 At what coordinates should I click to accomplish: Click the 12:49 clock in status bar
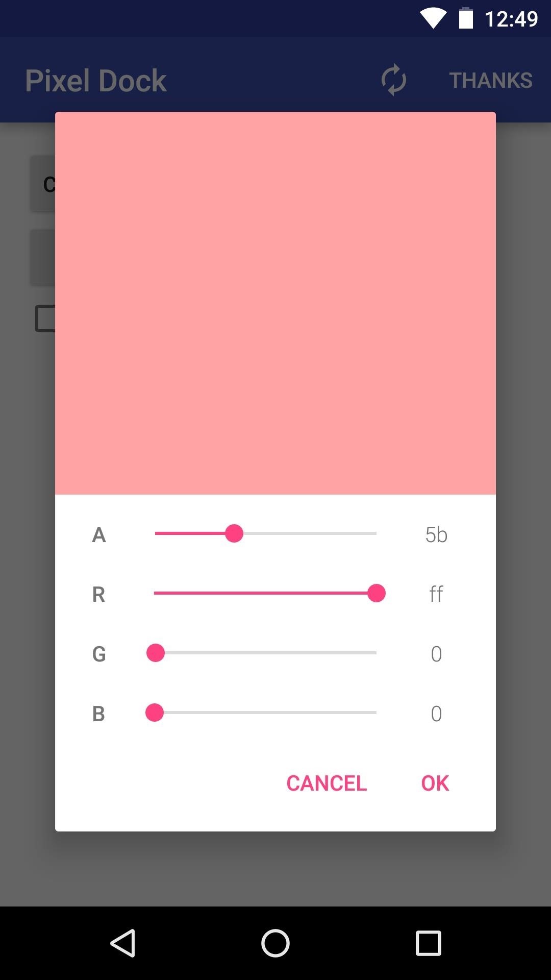[x=511, y=19]
